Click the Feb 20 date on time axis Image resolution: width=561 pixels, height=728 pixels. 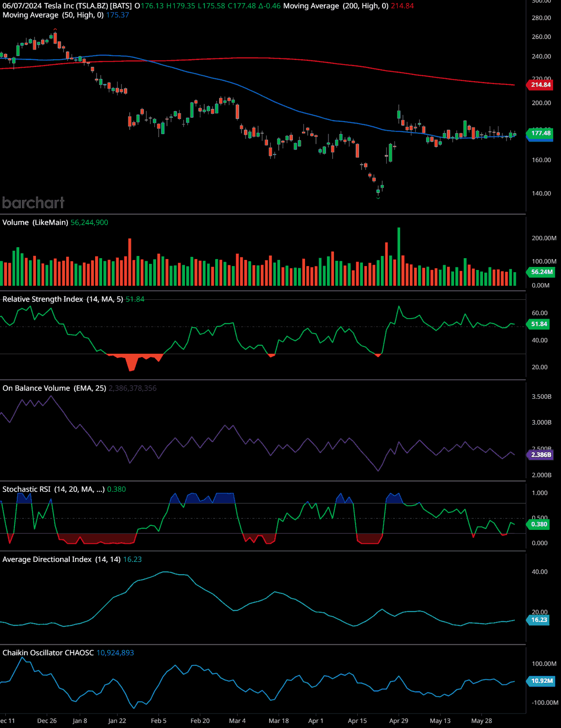200,721
